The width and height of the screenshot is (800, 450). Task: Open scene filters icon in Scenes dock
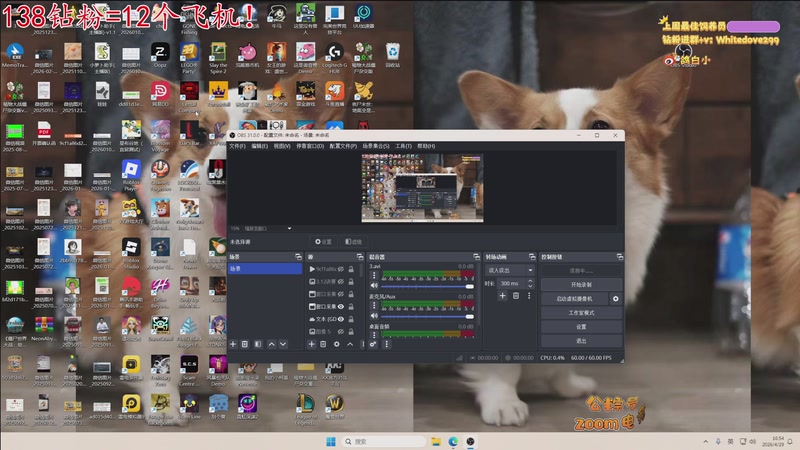[258, 344]
